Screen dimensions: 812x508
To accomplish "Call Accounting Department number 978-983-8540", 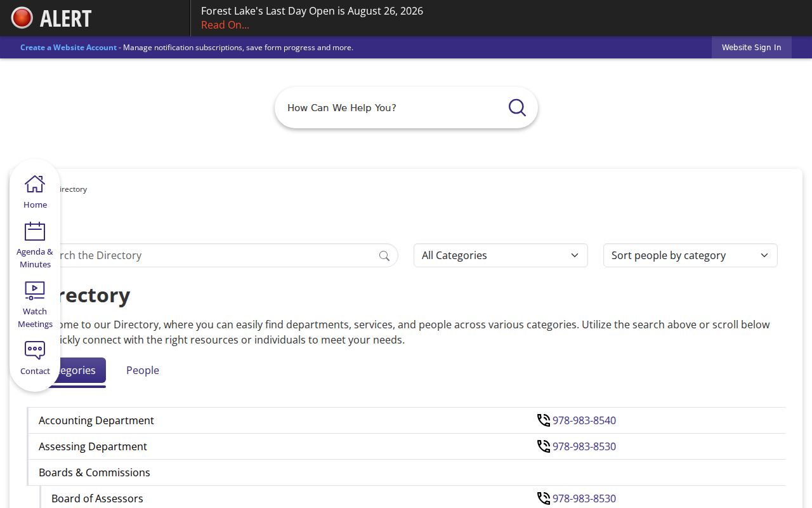I will point(584,420).
